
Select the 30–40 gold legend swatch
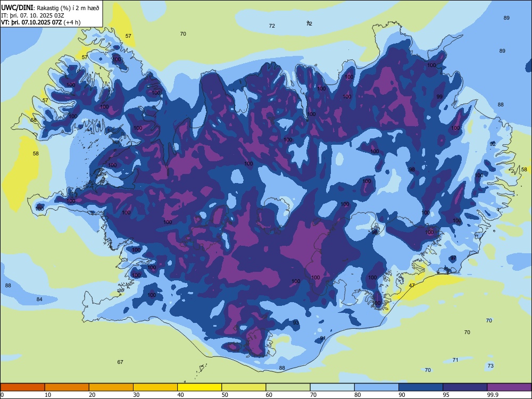pos(155,387)
